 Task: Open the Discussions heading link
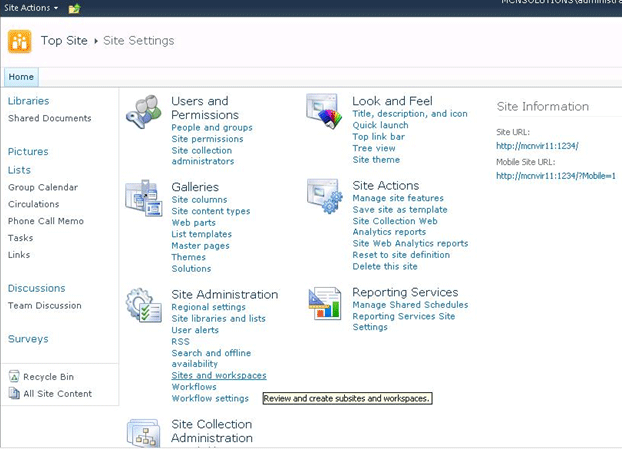coord(37,288)
